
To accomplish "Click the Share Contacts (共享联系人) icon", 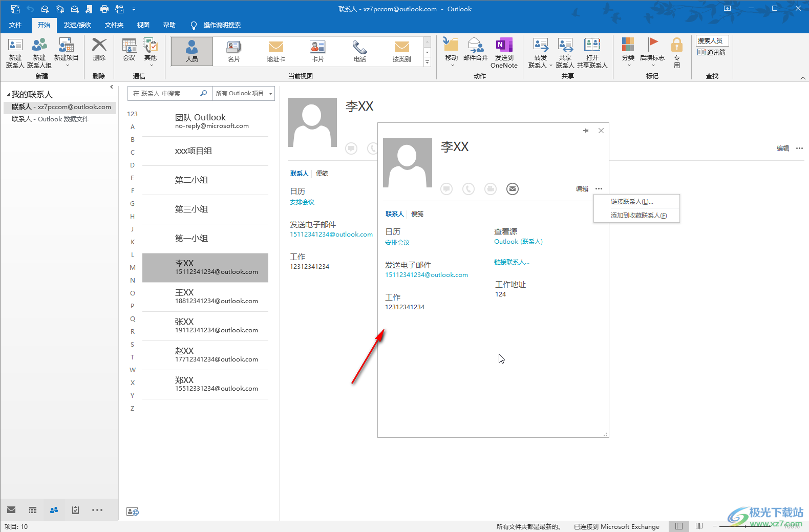I will click(x=565, y=53).
